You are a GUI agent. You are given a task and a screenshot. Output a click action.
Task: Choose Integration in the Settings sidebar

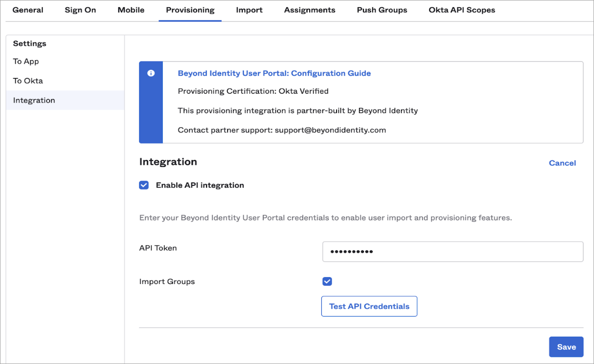(34, 101)
